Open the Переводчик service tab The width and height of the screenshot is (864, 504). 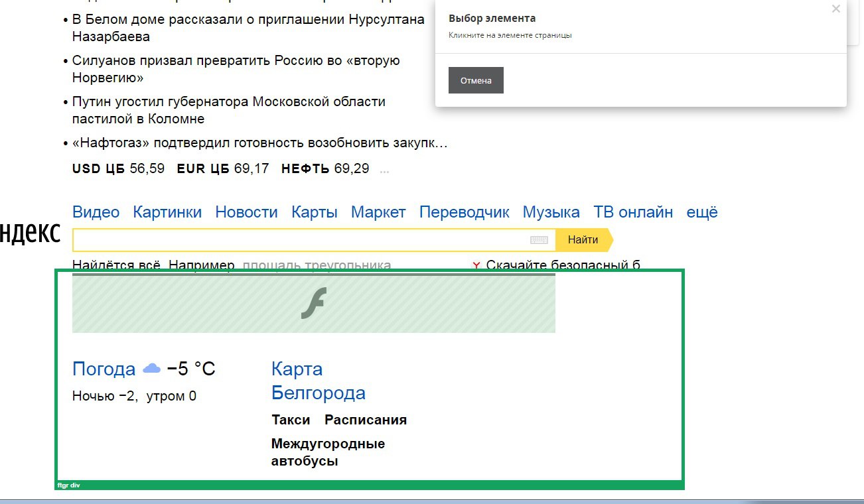(465, 212)
